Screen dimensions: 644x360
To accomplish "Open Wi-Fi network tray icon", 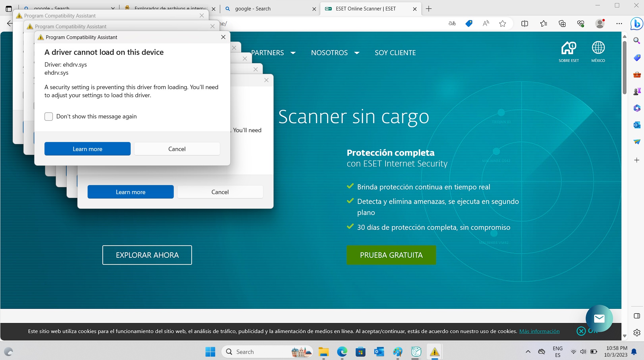I will tap(573, 352).
